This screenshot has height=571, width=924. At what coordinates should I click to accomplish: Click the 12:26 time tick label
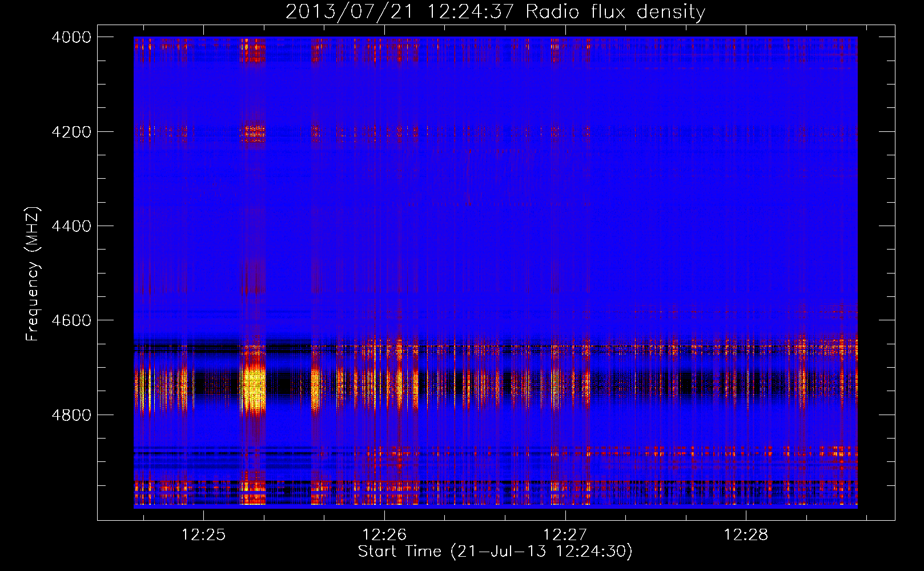pos(384,534)
